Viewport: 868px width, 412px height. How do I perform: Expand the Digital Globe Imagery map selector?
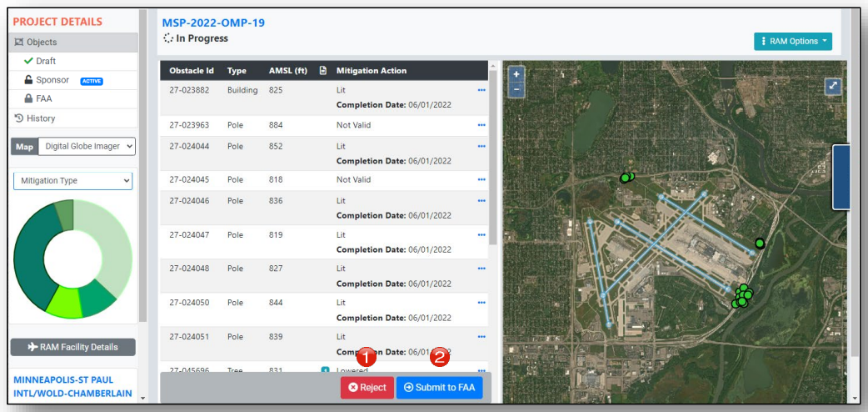click(87, 147)
